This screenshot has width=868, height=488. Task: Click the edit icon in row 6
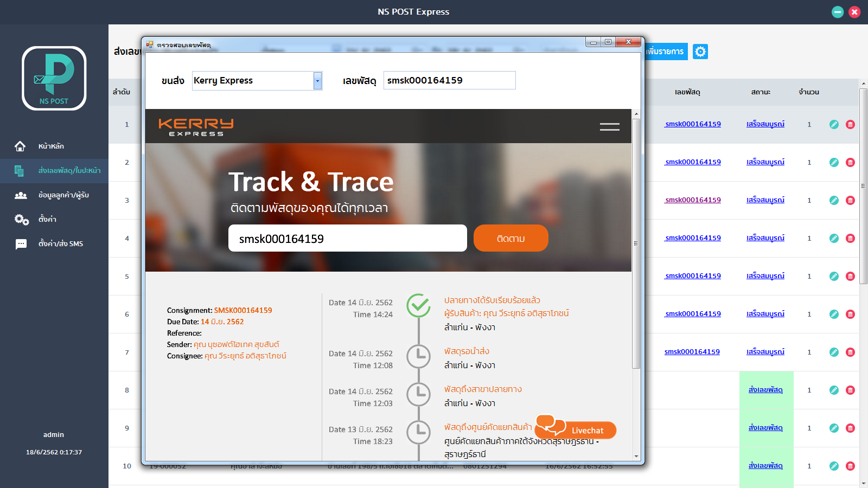click(x=834, y=314)
